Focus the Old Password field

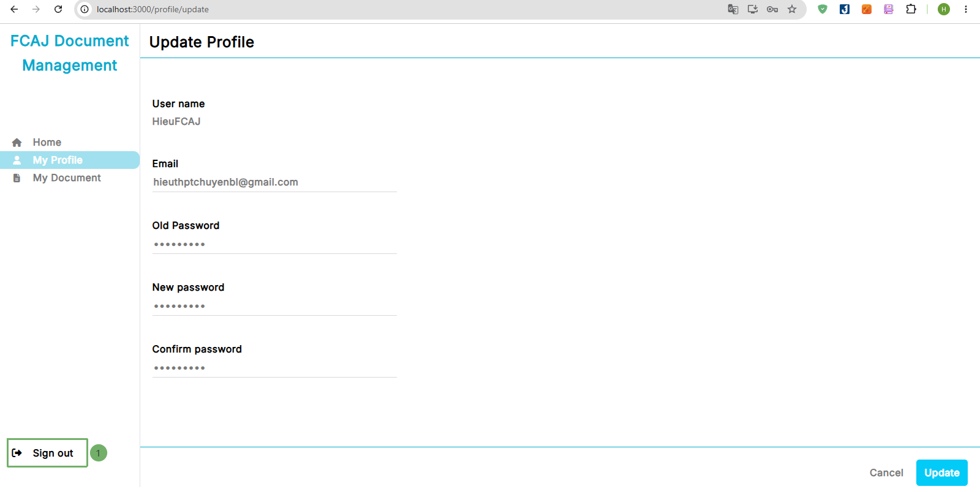274,244
